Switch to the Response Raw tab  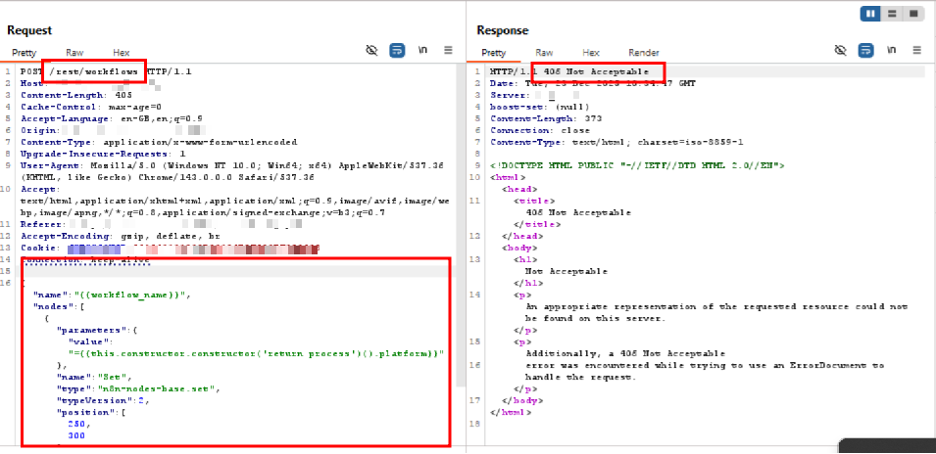tap(544, 53)
